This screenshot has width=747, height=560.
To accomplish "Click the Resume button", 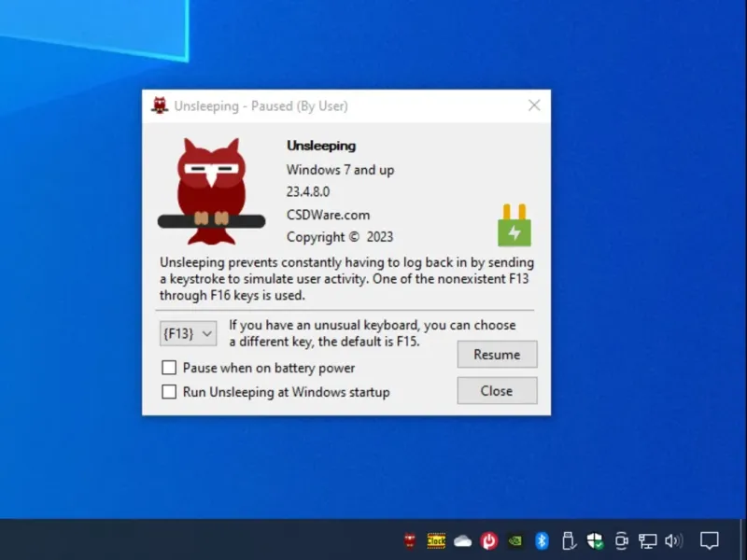I will click(497, 355).
